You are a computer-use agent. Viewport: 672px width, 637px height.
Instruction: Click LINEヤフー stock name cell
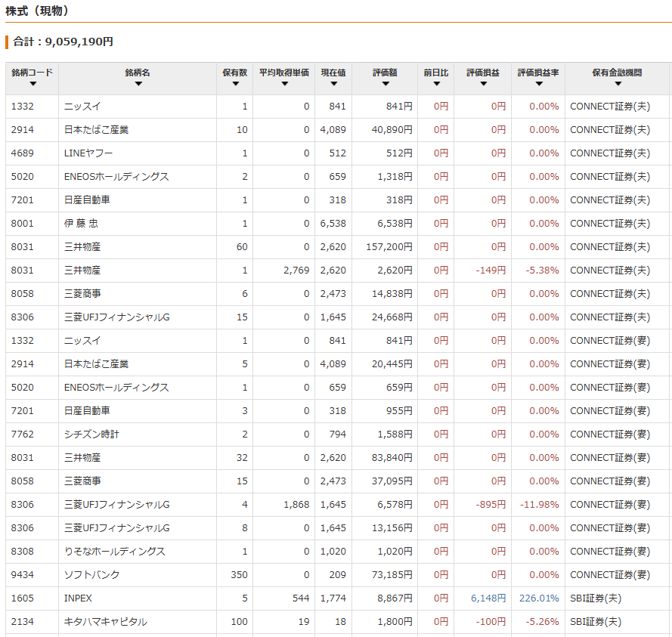point(138,153)
